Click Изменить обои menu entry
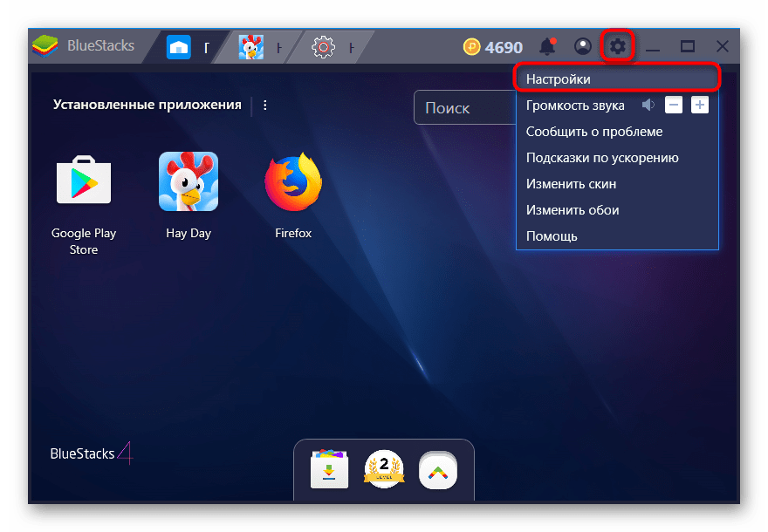The height and width of the screenshot is (532, 768). click(x=573, y=210)
